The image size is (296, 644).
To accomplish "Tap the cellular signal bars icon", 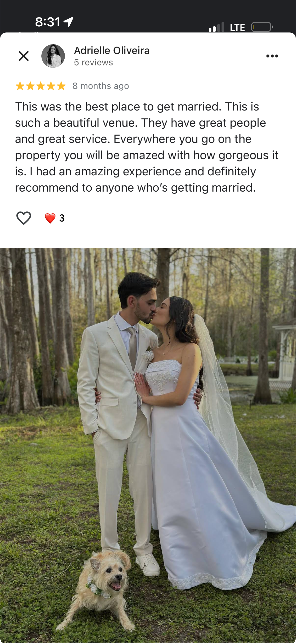I will (x=216, y=27).
